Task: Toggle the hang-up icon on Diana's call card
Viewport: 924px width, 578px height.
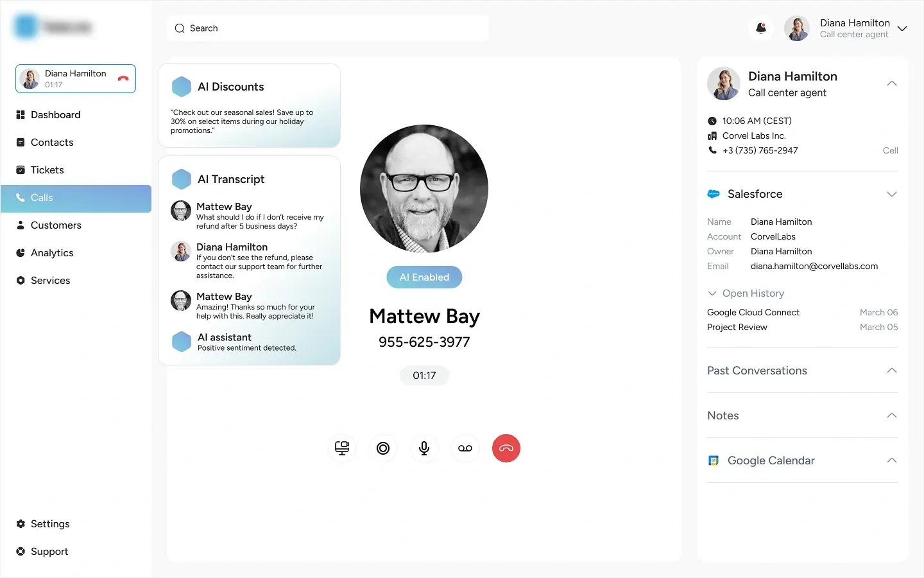Action: pos(123,78)
